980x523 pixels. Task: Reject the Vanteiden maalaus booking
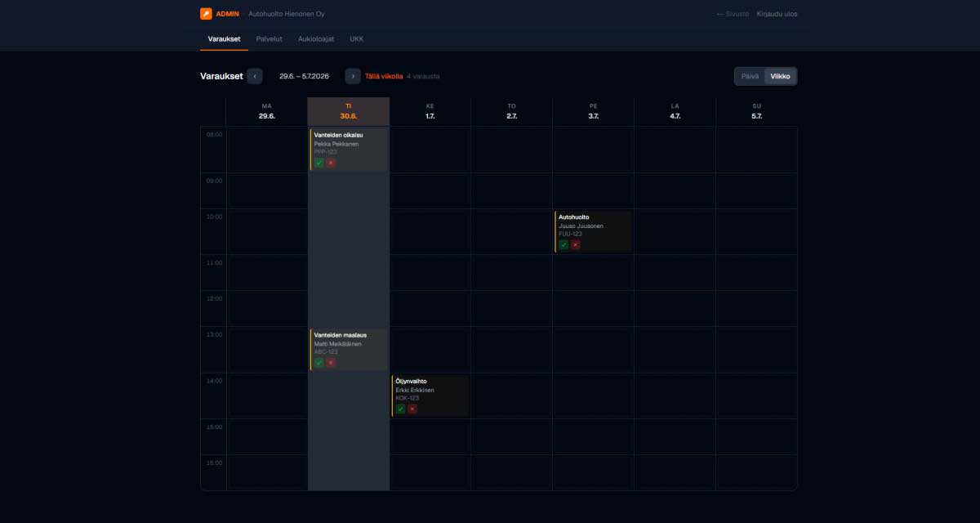pos(331,362)
